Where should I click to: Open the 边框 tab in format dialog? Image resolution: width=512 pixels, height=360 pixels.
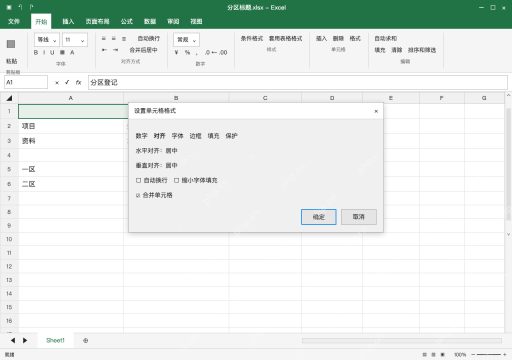tap(195, 136)
